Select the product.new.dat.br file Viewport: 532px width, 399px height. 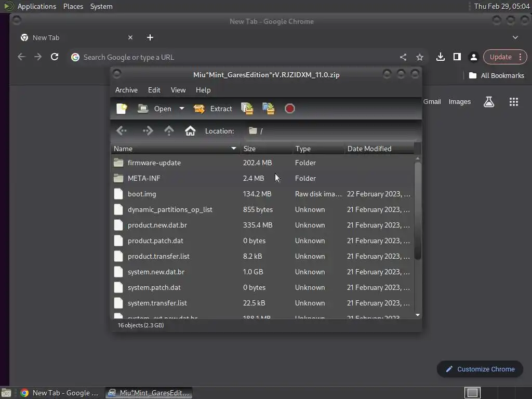coord(262,225)
